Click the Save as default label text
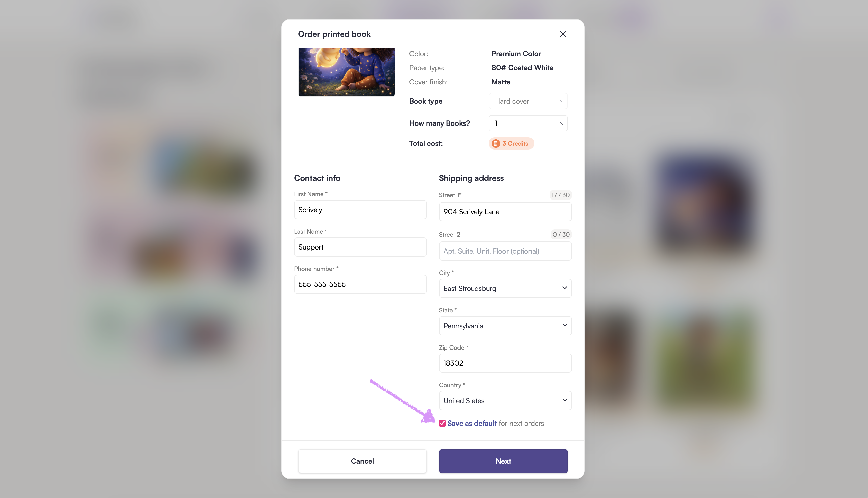Image resolution: width=868 pixels, height=498 pixels. coord(472,424)
